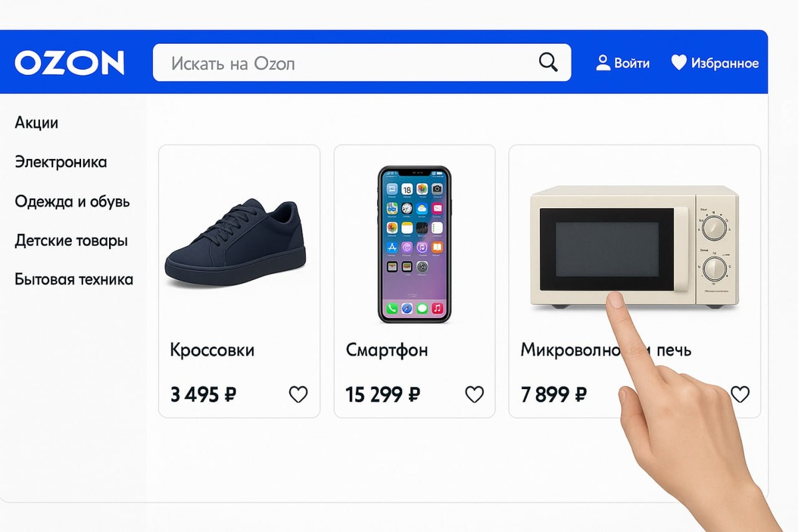
Task: Toggle the Смартфон favorite heart
Action: point(474,394)
